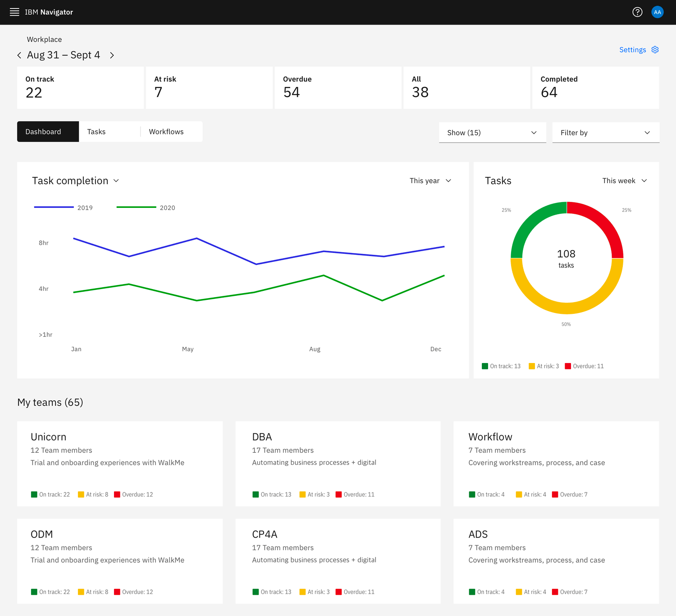Select the All 38 summary card
This screenshot has height=616, width=676.
coord(467,88)
